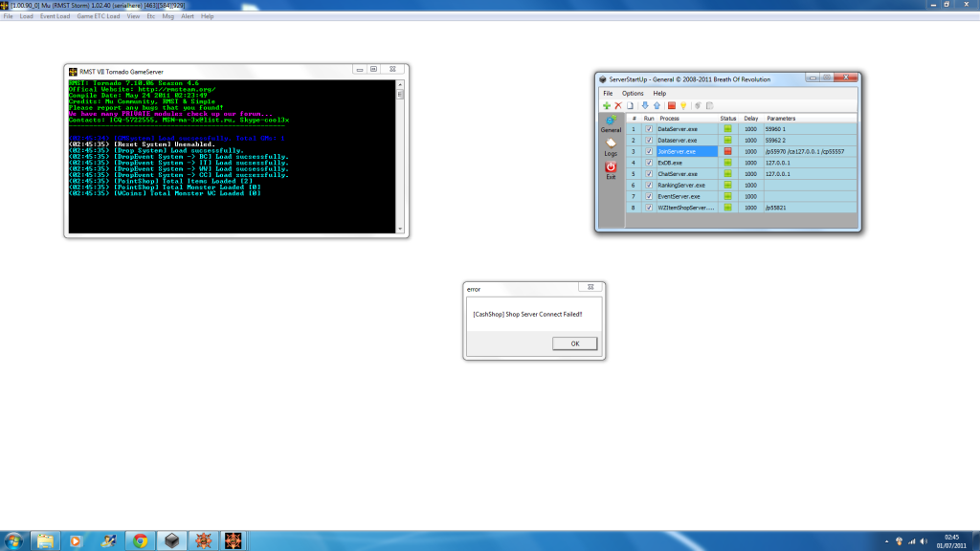Click the blue Move Down arrow icon
The image size is (980, 551).
pos(644,105)
